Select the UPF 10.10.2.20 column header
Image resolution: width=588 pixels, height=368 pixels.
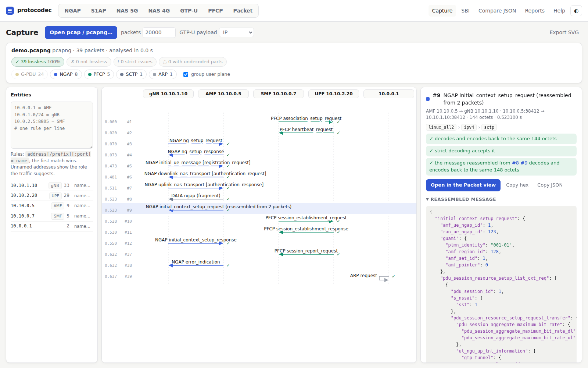tap(334, 94)
